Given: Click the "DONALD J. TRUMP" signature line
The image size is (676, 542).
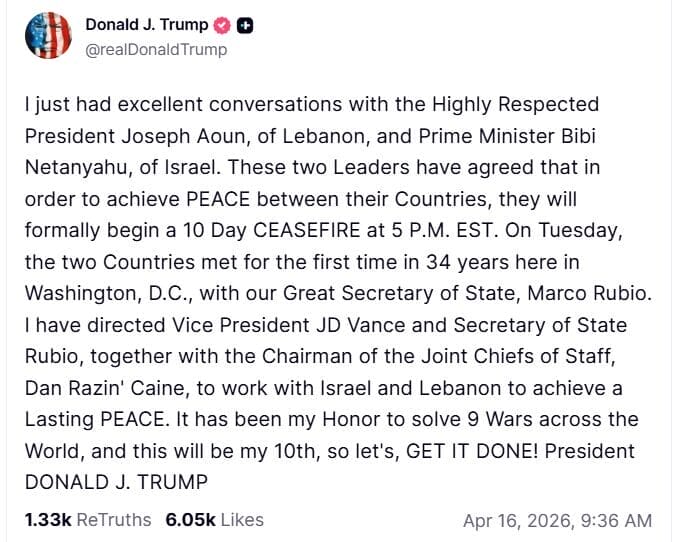Looking at the screenshot, I should coord(114,481).
